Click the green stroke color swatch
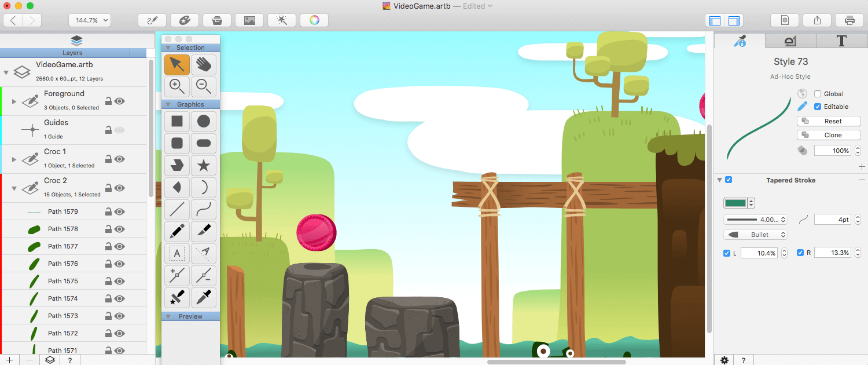Screen dimensions: 868x365 pyautogui.click(x=735, y=203)
